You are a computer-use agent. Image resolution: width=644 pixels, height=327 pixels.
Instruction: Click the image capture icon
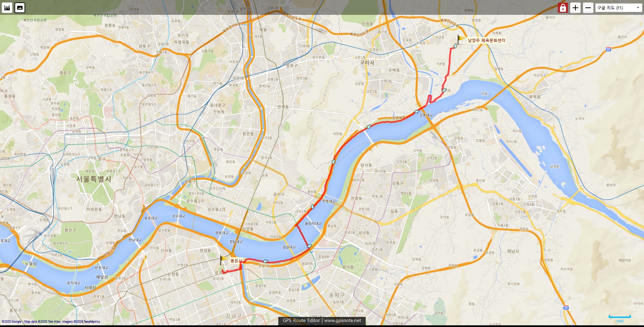20,7
